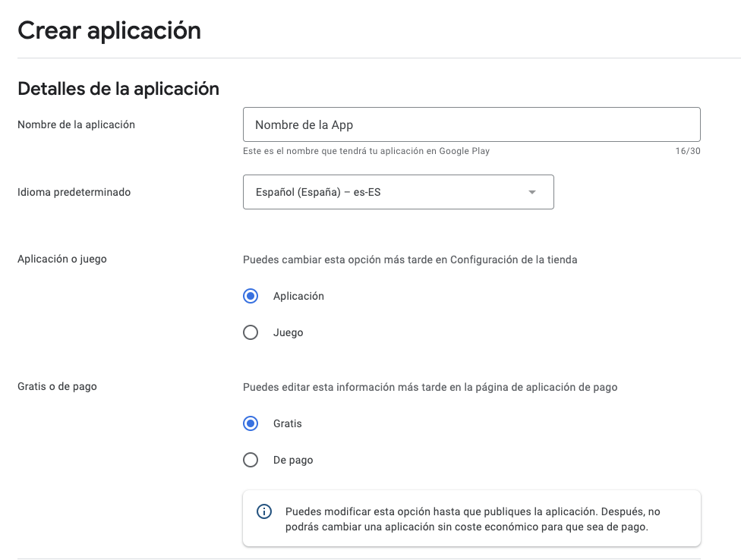
Task: Click the Juego option label text
Action: [289, 333]
